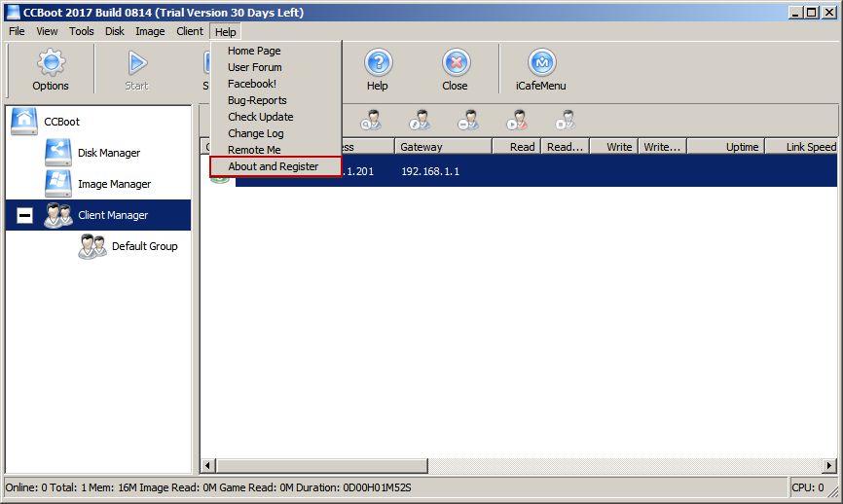This screenshot has width=843, height=504.
Task: Open the Client menu
Action: click(190, 31)
